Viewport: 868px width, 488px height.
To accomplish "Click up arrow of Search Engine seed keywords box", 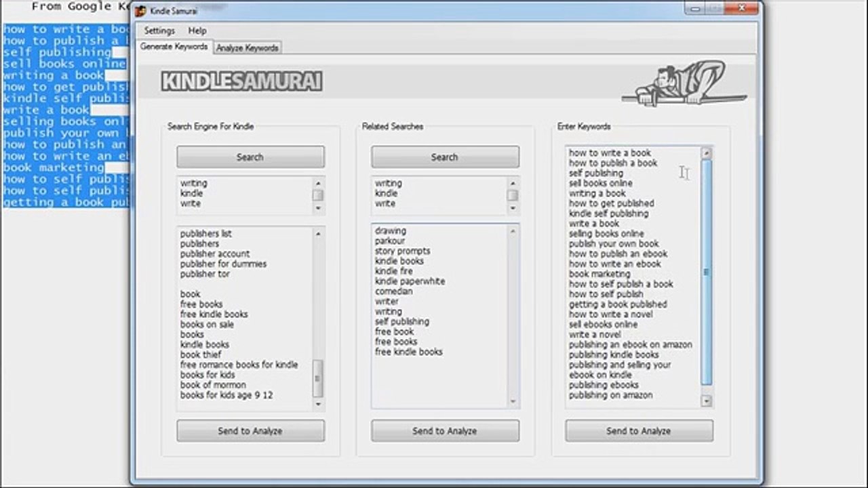I will tap(318, 183).
